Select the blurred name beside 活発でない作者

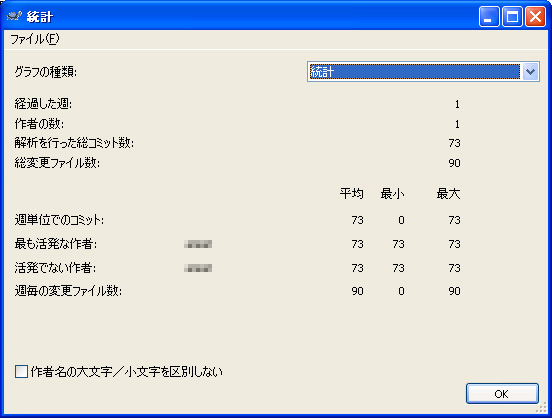[x=198, y=268]
